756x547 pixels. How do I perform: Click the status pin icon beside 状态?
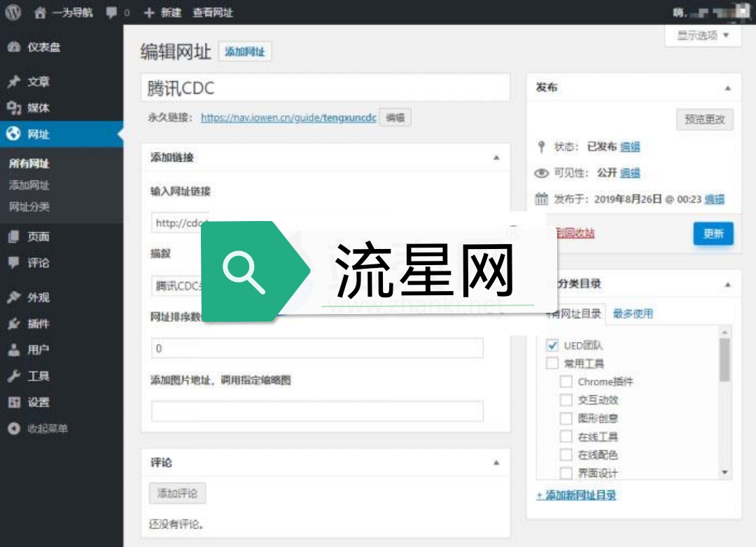541,146
